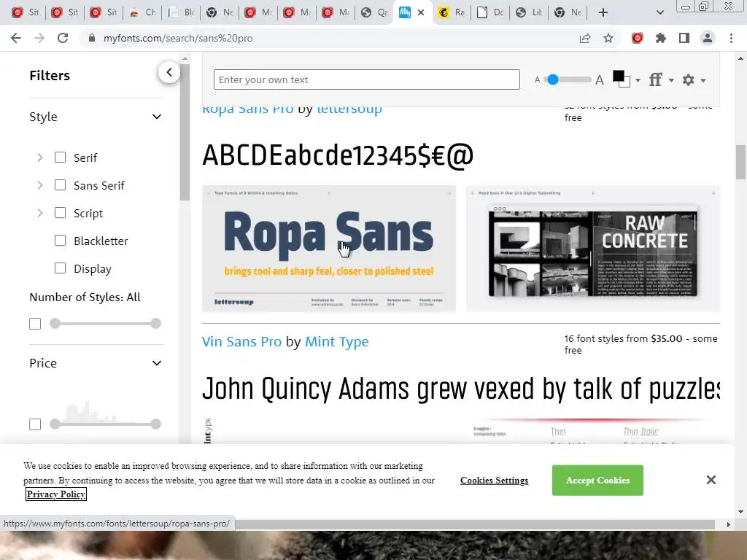Viewport: 747px width, 560px height.
Task: Check the Display filter
Action: [60, 268]
